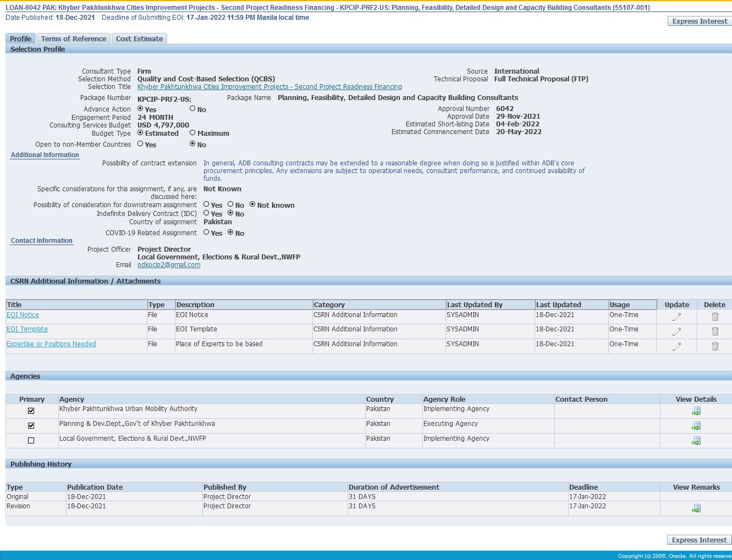The image size is (732, 560).
Task: Select Yes for Indefinite Delivery Contract
Action: 206,213
